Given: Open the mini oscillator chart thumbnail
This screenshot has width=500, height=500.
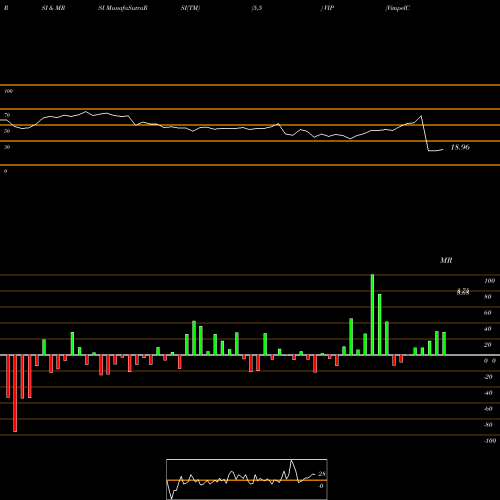Looking at the screenshot, I should coord(247,479).
